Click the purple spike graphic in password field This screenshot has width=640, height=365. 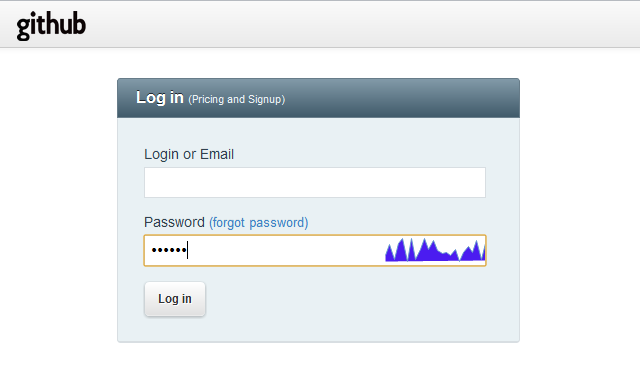[x=435, y=250]
